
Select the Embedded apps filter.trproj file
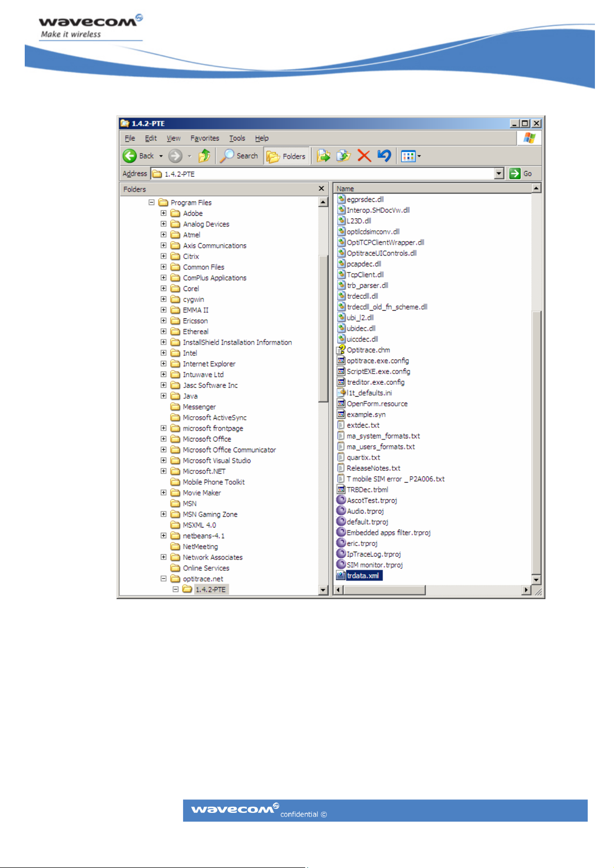pos(384,533)
